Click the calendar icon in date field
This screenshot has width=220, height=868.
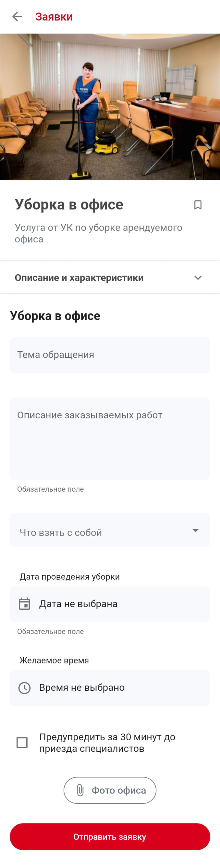click(x=24, y=604)
